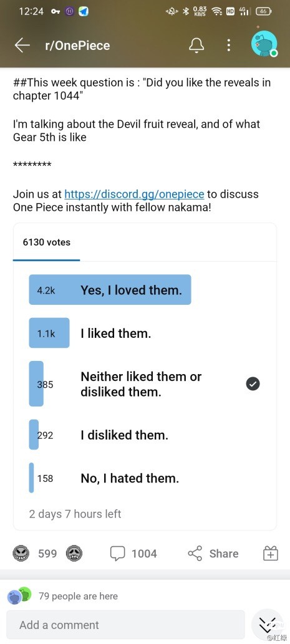290x644 pixels.
Task: Tap the back arrow icon
Action: click(x=22, y=45)
